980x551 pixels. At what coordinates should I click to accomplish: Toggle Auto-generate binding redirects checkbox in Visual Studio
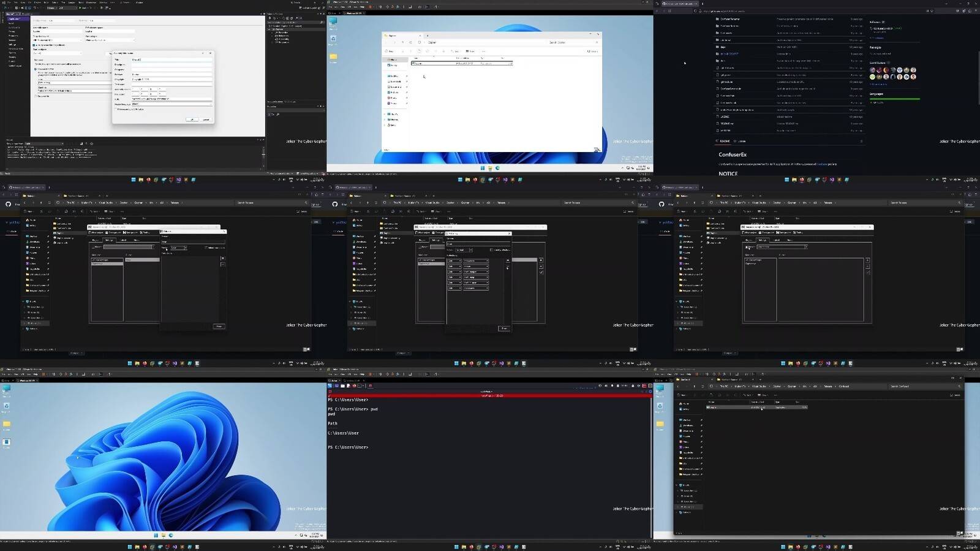pyautogui.click(x=34, y=45)
